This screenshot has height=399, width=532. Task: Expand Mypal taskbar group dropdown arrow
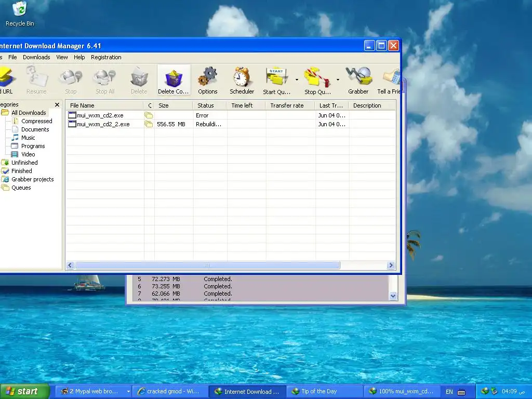(128, 392)
